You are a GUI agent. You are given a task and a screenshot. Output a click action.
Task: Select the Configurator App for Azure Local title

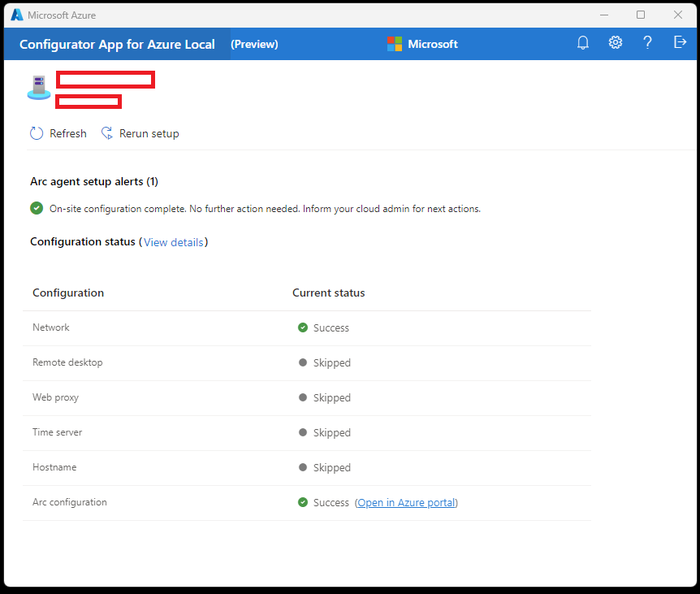point(117,44)
